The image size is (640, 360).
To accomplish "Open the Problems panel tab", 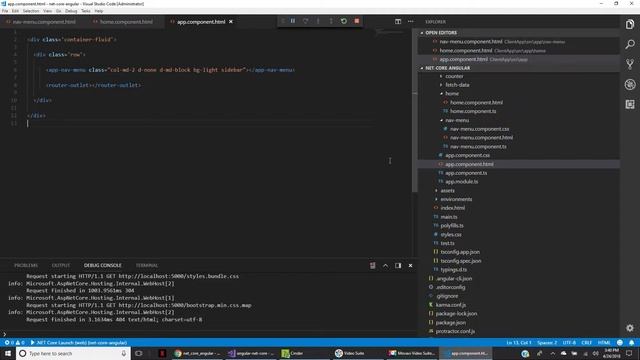I will (26, 266).
